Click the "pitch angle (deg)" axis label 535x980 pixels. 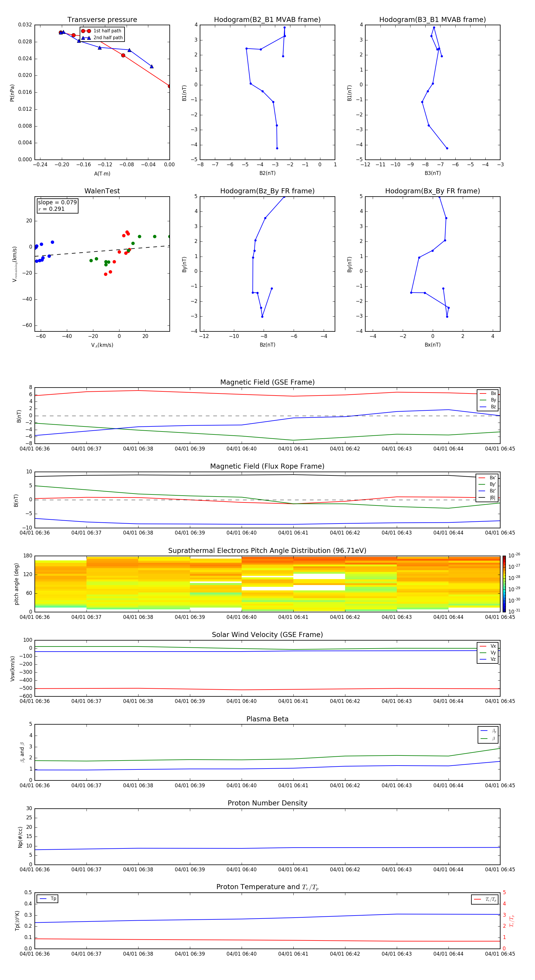(16, 584)
